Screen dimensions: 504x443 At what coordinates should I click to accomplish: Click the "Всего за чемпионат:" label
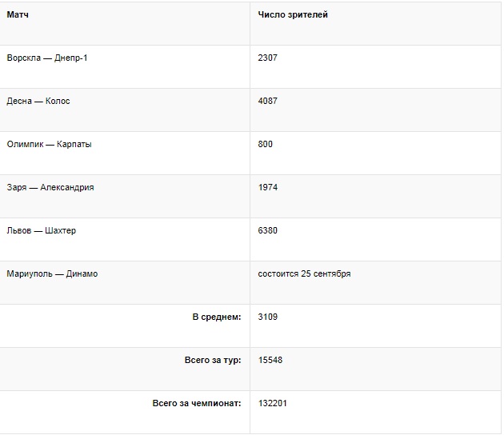click(x=197, y=404)
